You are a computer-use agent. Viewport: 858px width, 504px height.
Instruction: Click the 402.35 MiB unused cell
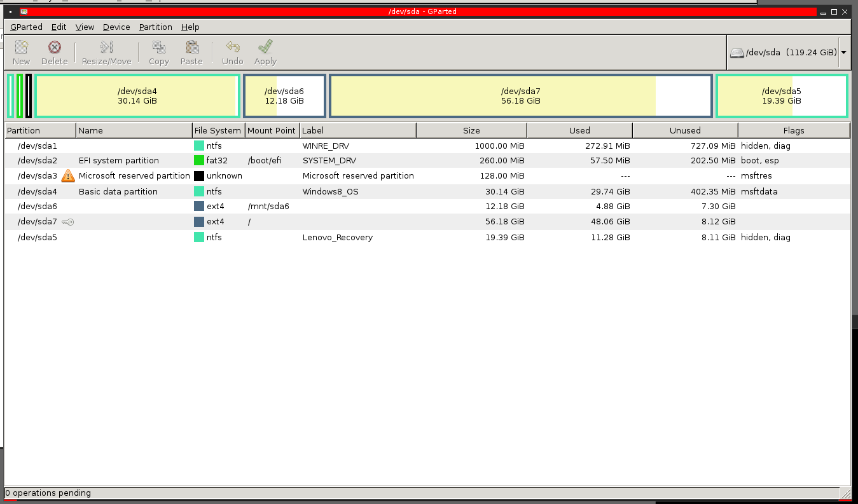click(712, 191)
